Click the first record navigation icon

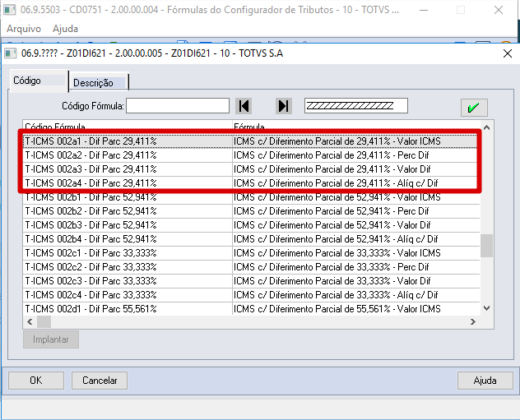pos(244,106)
